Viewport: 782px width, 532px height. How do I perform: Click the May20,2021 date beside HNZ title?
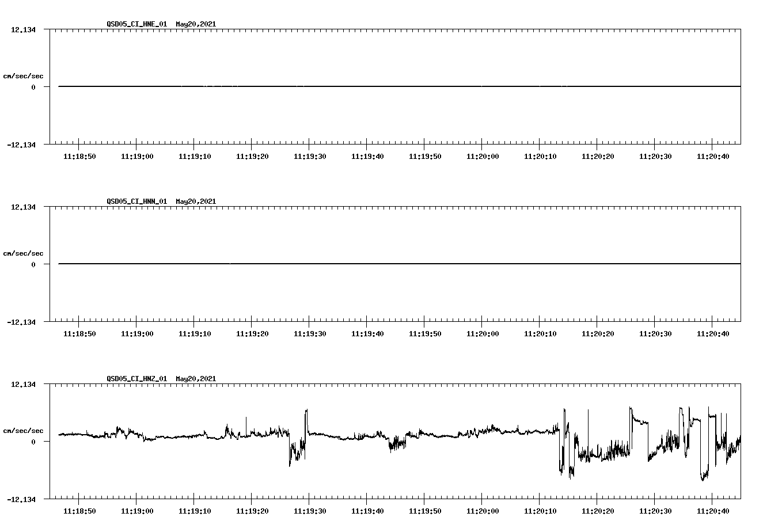tap(195, 379)
